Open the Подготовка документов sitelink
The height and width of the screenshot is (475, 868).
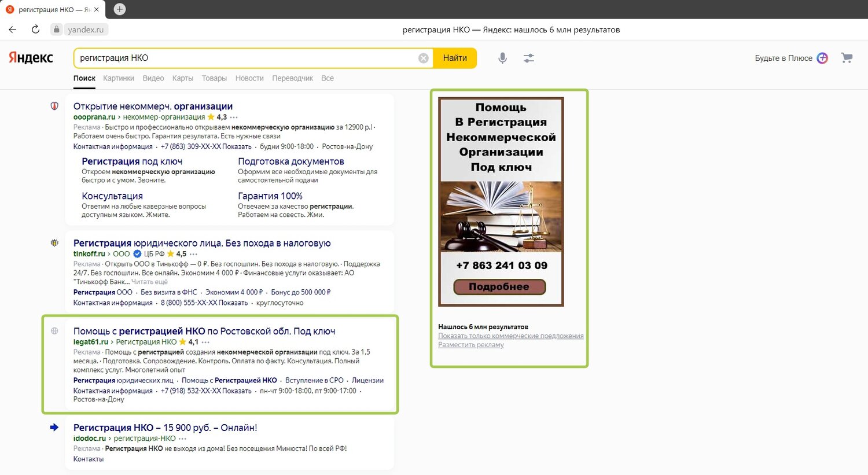tap(291, 161)
